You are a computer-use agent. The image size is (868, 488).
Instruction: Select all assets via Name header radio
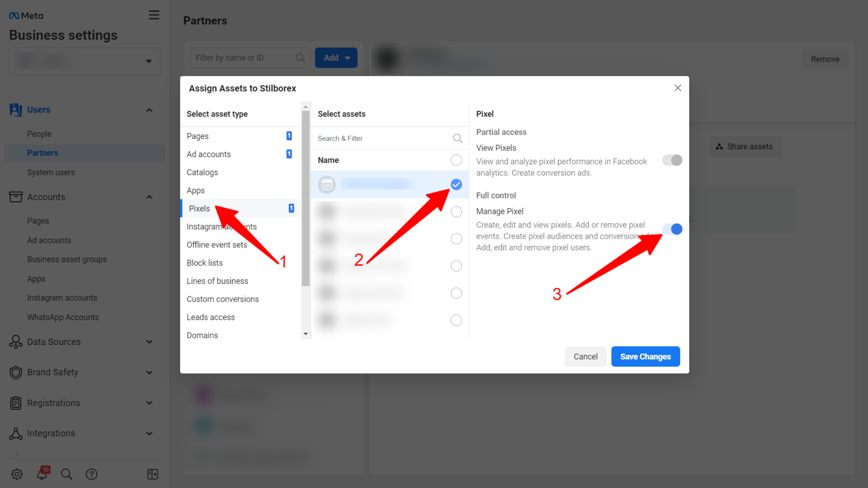click(x=456, y=160)
